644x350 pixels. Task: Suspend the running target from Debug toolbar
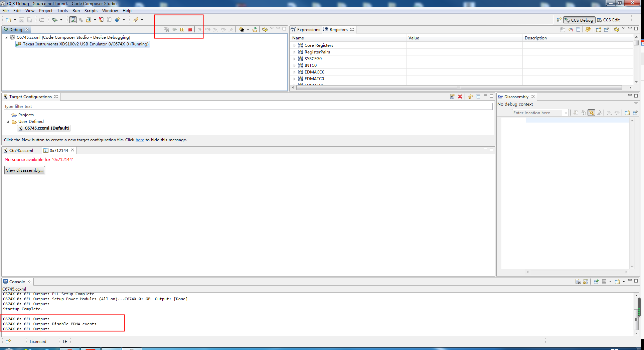pos(182,29)
